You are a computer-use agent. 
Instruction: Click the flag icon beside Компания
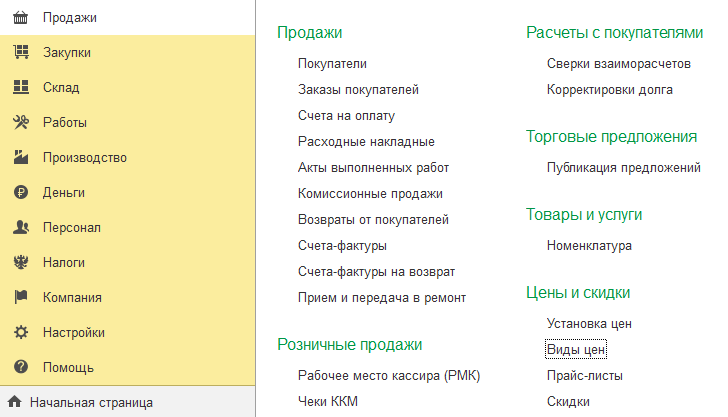21,297
